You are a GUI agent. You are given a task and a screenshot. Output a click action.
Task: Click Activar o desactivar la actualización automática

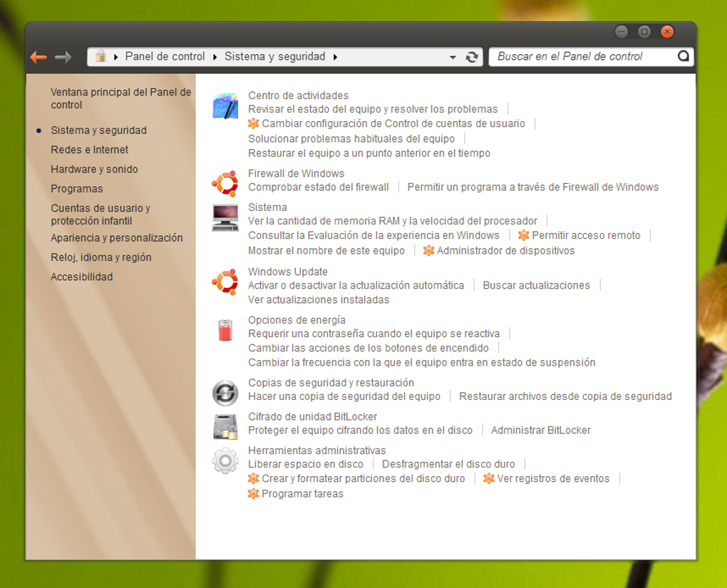click(x=356, y=285)
